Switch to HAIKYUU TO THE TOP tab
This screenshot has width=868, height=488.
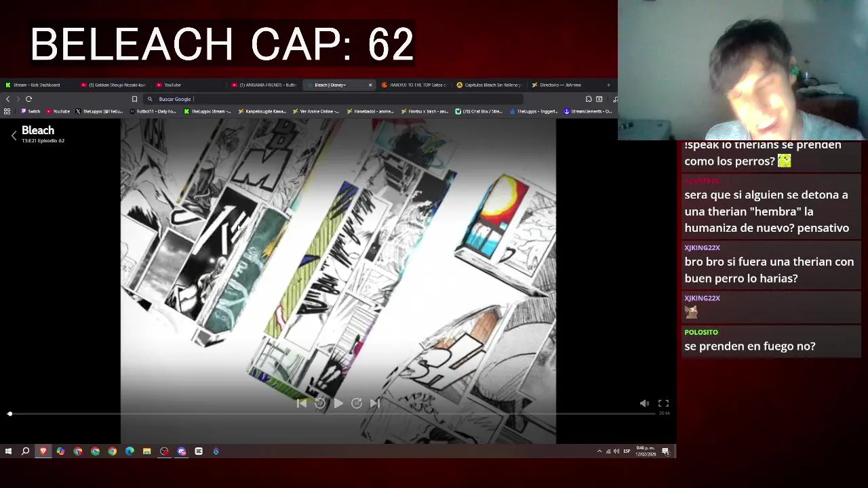(414, 85)
